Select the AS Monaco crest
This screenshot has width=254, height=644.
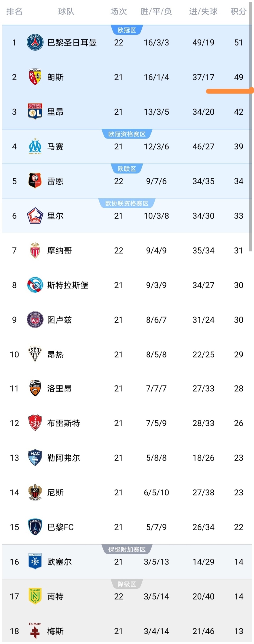tap(35, 250)
